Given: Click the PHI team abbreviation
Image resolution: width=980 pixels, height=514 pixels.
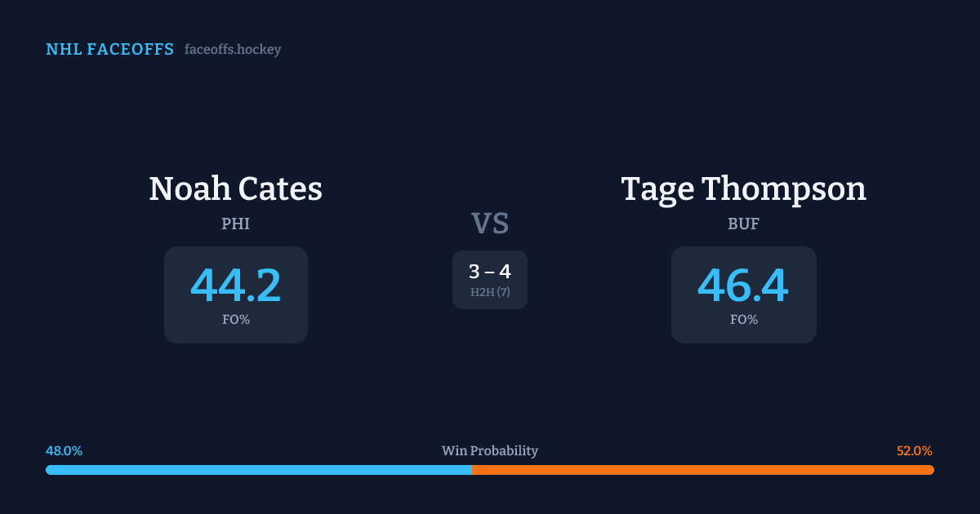Looking at the screenshot, I should coord(235,224).
